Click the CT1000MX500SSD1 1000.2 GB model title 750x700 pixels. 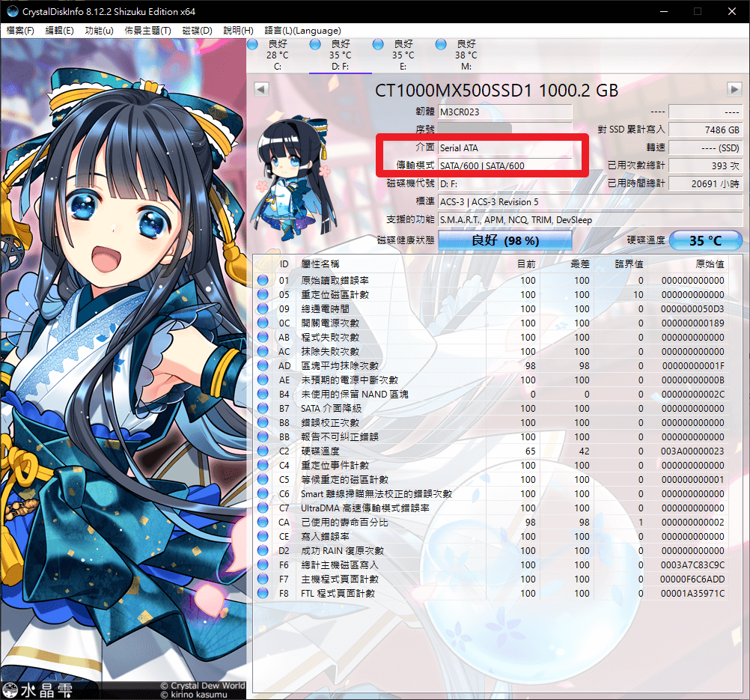(496, 90)
